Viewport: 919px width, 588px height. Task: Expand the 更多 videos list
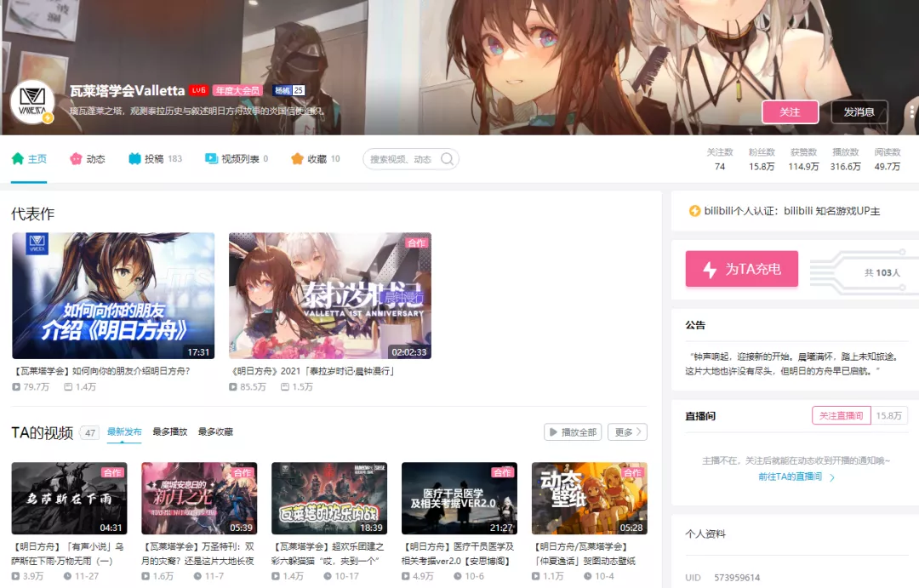[627, 432]
